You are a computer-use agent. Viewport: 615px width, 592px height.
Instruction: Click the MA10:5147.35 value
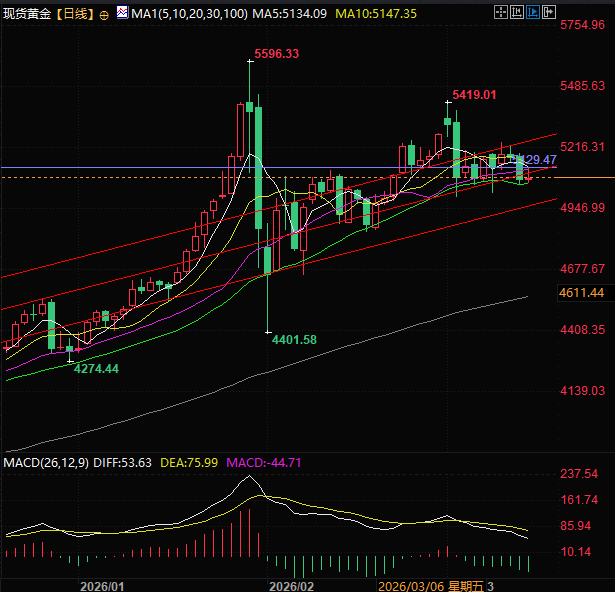(x=376, y=14)
